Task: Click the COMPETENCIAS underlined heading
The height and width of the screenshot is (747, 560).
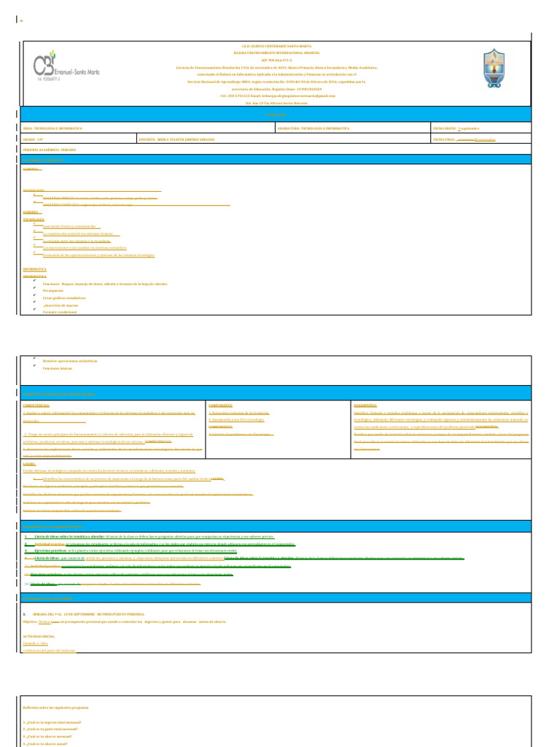Action: [x=36, y=406]
